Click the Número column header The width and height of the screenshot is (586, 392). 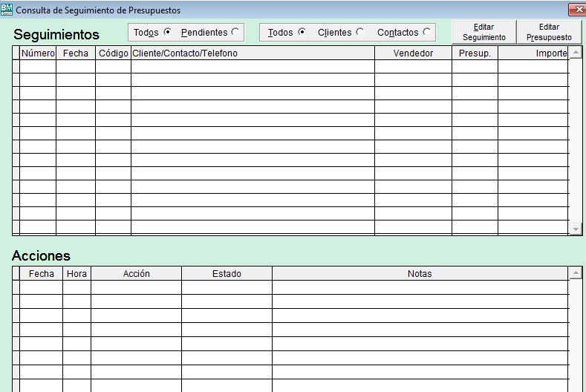[38, 53]
